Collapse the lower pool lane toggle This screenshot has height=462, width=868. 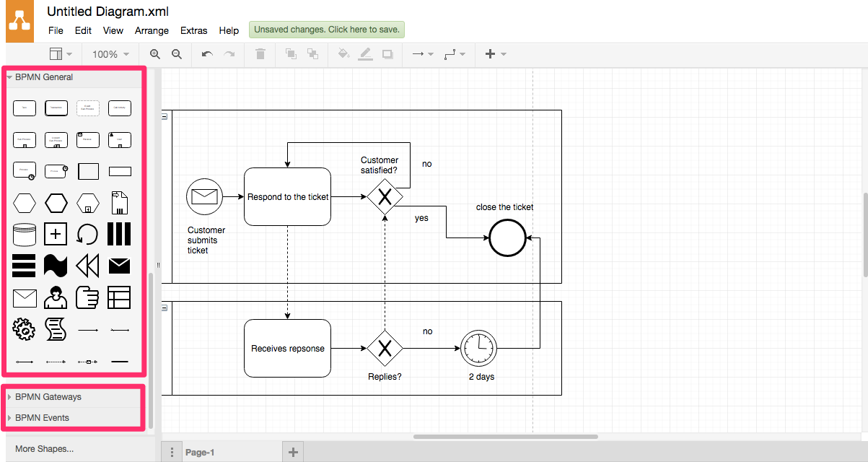(x=165, y=308)
